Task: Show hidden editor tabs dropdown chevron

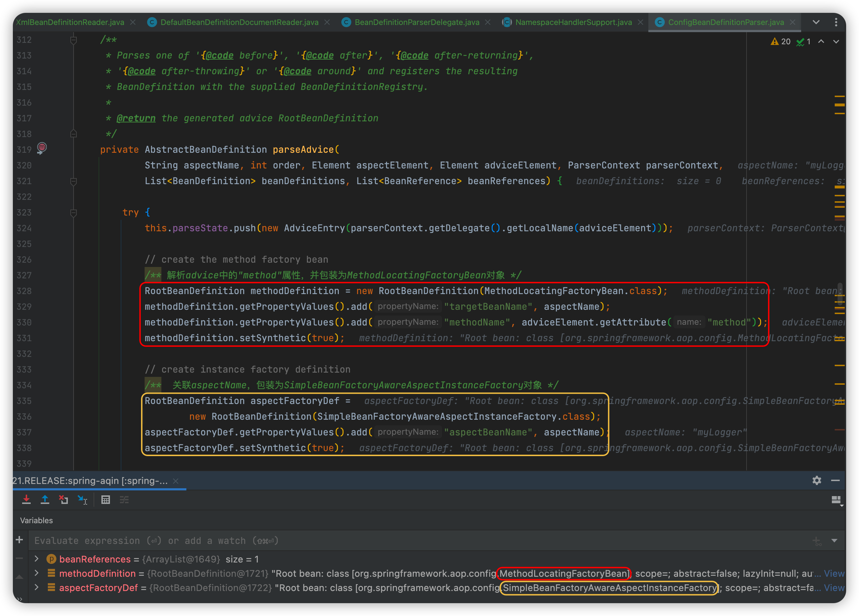Action: coord(816,22)
